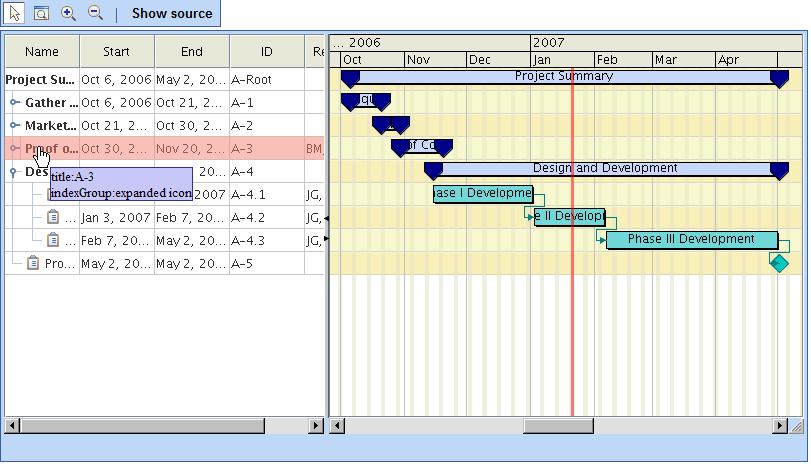Toggle the Proof of Concept row expander

point(14,148)
